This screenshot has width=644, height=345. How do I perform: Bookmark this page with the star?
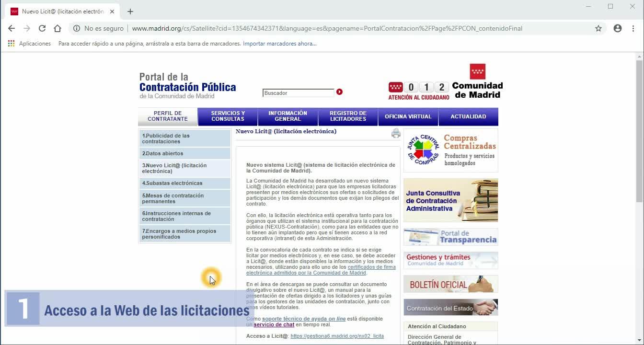[598, 28]
